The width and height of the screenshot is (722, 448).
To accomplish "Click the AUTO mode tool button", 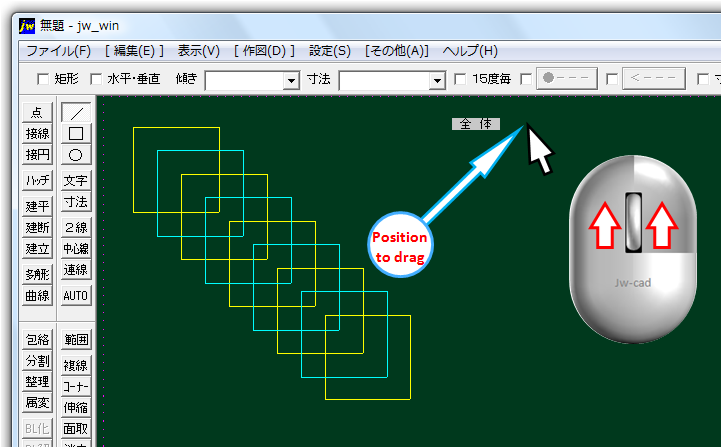I will point(76,296).
